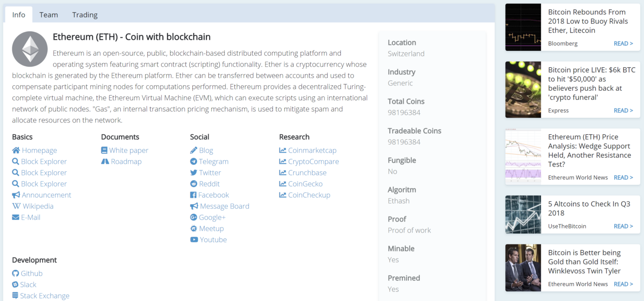The image size is (644, 301).
Task: Click the Ethereum diamond logo
Action: 30,49
